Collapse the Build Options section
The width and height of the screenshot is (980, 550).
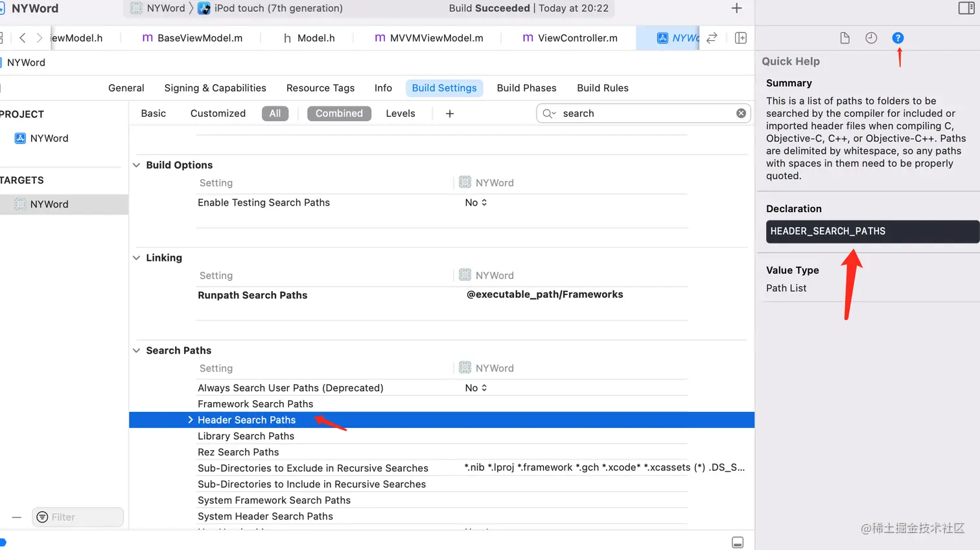click(x=137, y=165)
